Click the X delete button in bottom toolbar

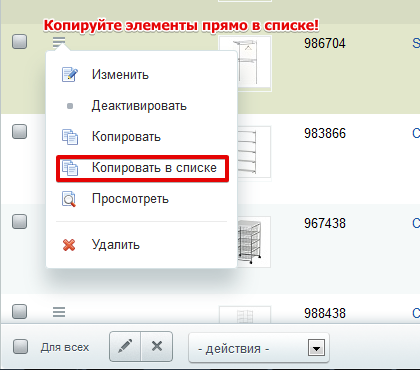[x=157, y=346]
